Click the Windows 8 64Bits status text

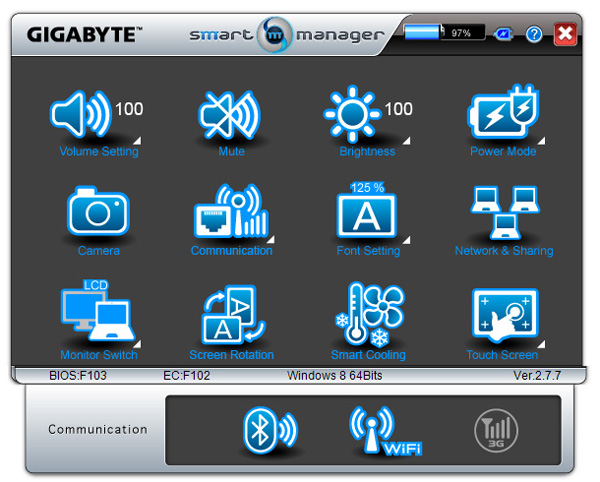tap(335, 376)
